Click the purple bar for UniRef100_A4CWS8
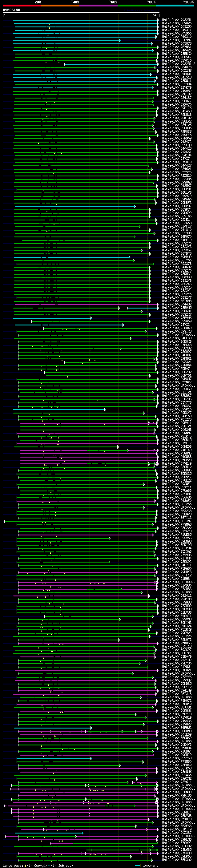Viewport: 197px width, 868px height. pyautogui.click(x=89, y=457)
